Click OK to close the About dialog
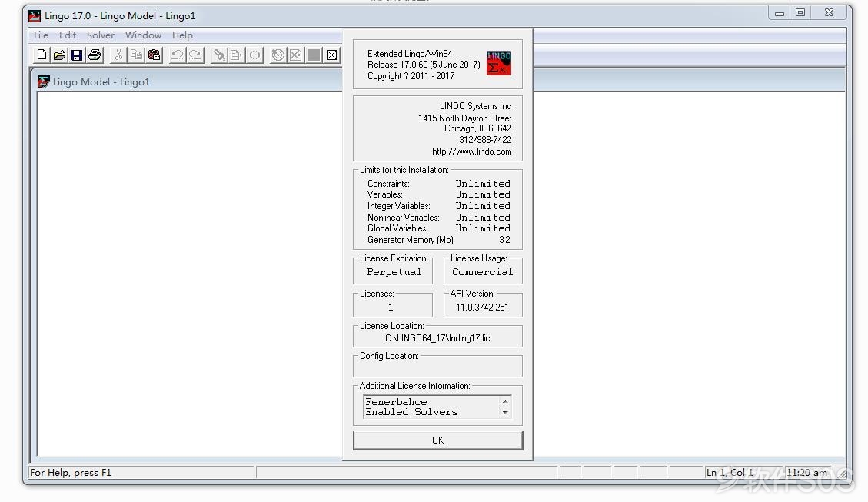 (x=438, y=440)
